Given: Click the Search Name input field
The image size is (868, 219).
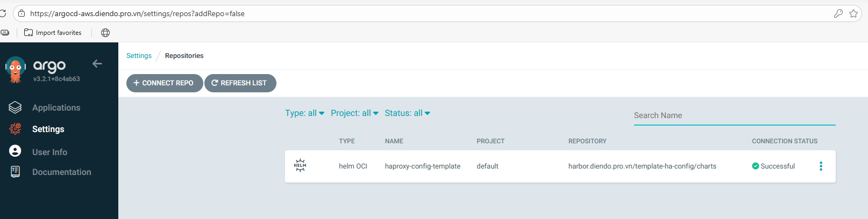Looking at the screenshot, I should coord(734,115).
